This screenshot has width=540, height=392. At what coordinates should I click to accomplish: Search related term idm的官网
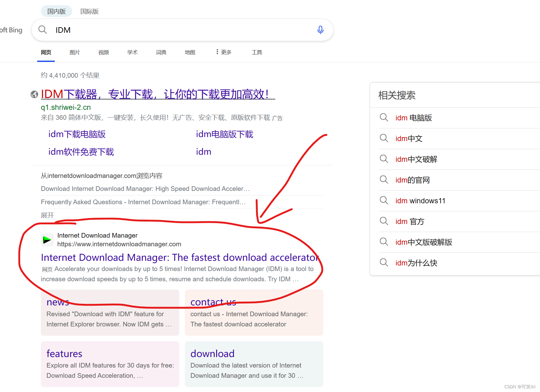click(x=413, y=180)
